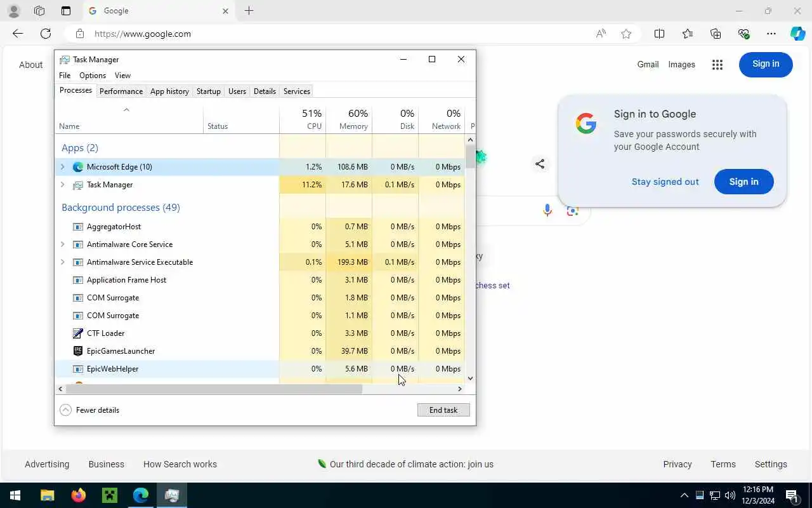
Task: Click the top-right Sign in button
Action: click(766, 64)
